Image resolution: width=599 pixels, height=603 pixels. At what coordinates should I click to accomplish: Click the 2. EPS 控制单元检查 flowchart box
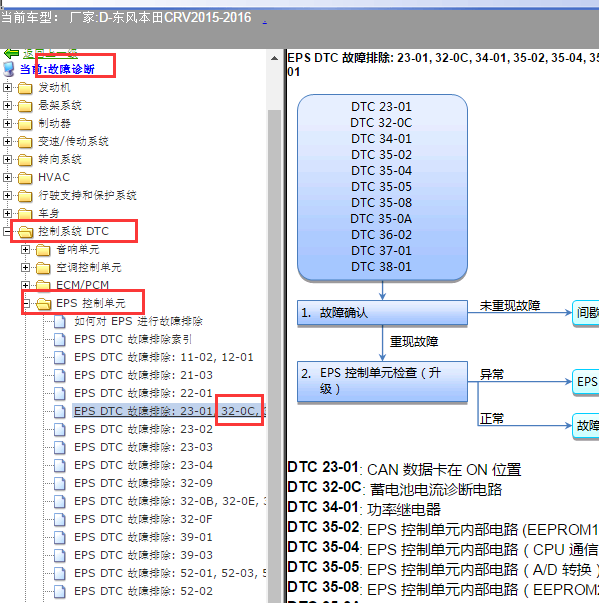(x=383, y=381)
